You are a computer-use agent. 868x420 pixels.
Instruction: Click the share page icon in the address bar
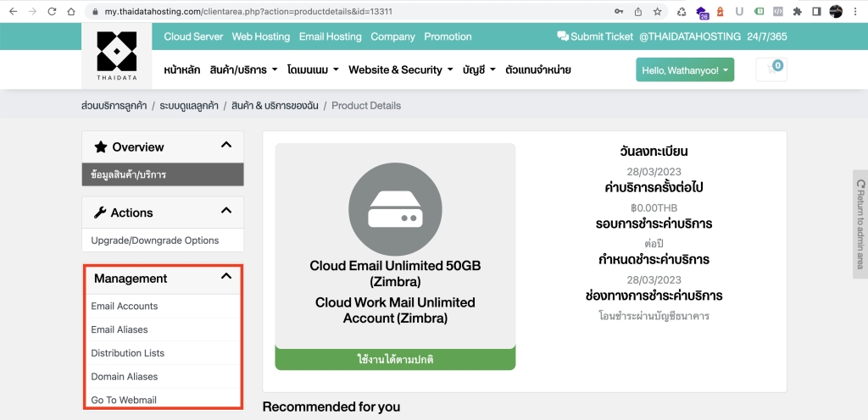point(637,12)
